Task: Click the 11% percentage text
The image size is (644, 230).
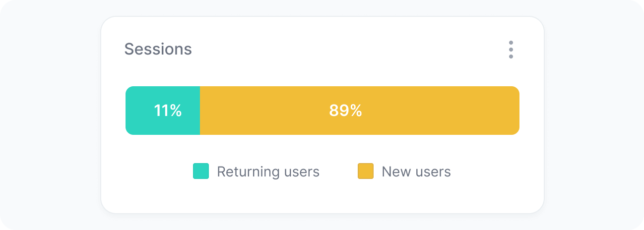Action: pyautogui.click(x=168, y=111)
